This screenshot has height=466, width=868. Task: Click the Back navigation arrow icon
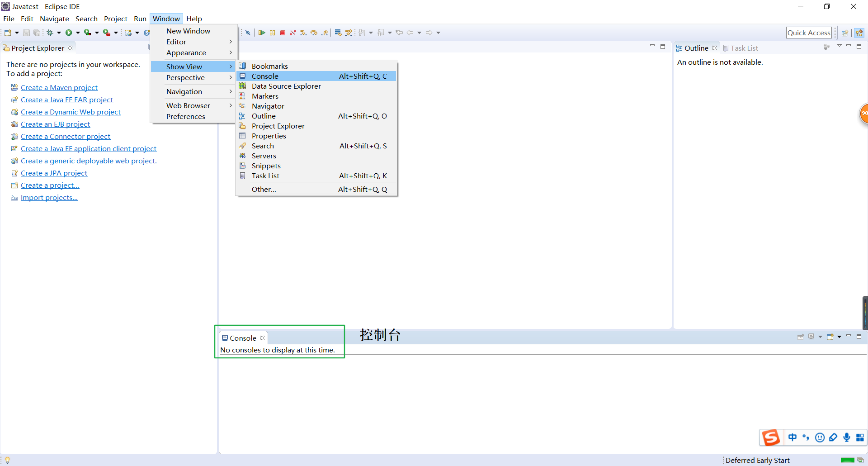(410, 33)
